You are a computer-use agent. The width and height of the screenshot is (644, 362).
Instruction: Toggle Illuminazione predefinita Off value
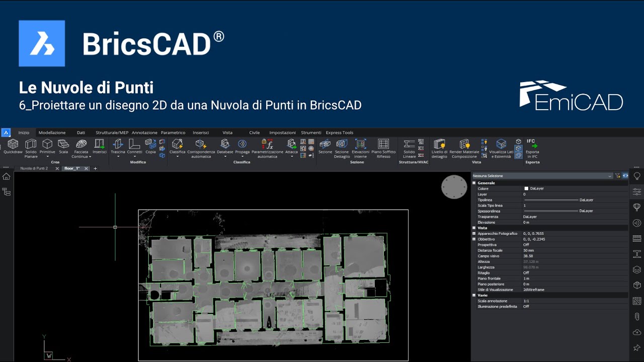tap(526, 307)
